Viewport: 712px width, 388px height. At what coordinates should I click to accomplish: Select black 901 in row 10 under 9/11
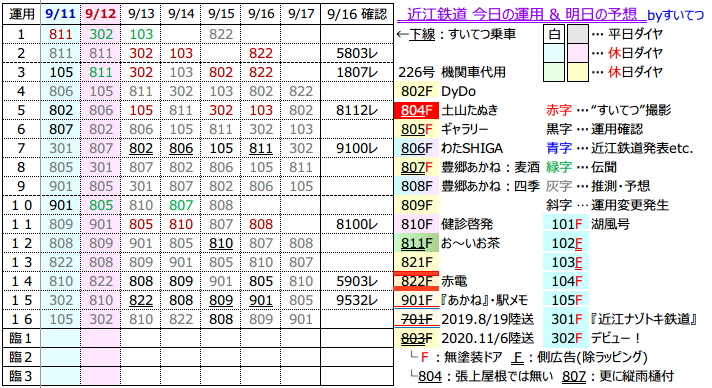click(61, 205)
